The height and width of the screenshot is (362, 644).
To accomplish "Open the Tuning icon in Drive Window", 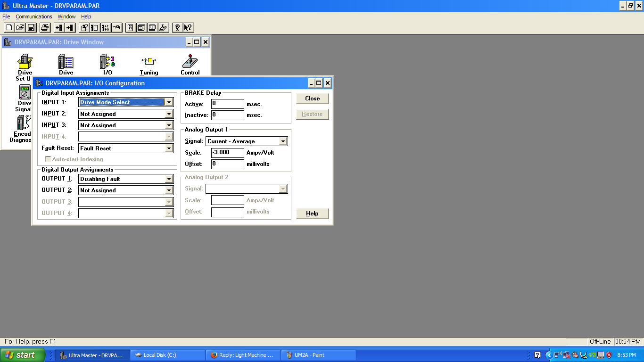I will tap(149, 62).
